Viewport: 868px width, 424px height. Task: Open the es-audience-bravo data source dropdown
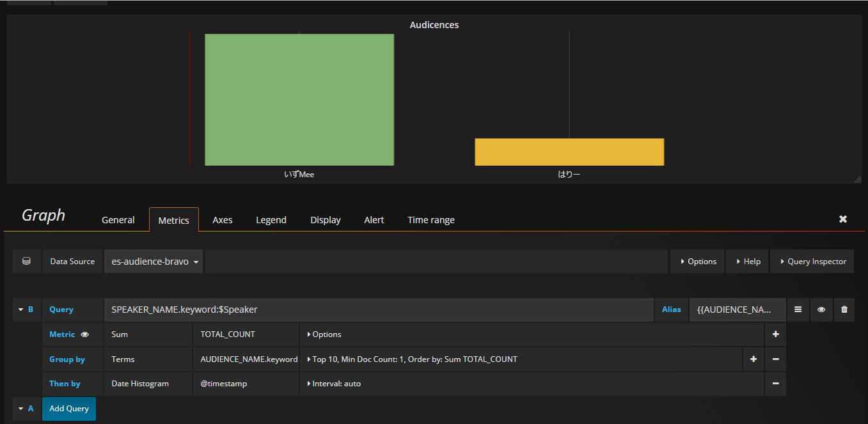[x=154, y=262]
